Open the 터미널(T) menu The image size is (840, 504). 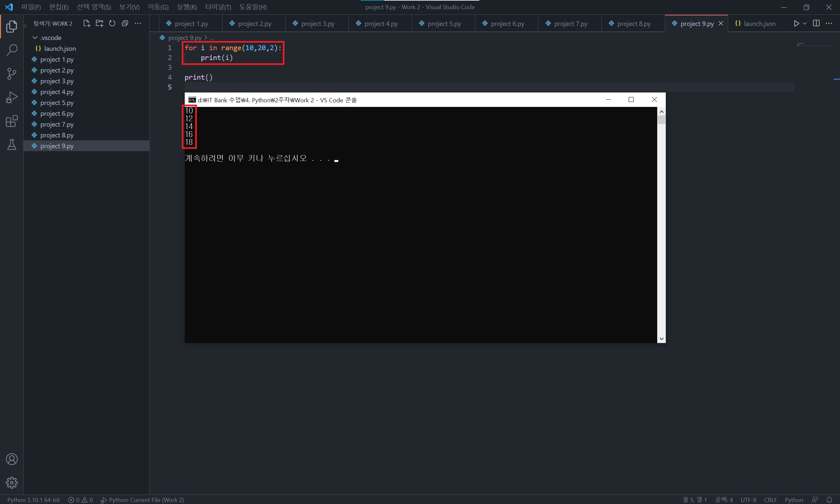218,7
